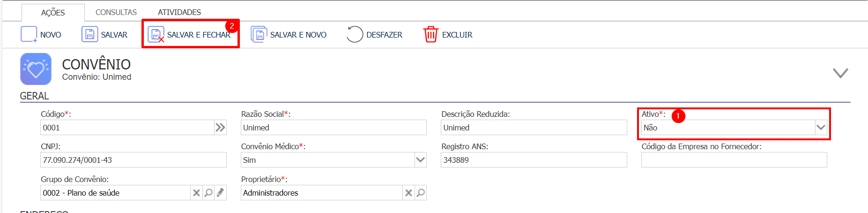The height and width of the screenshot is (213, 868).
Task: Expand the Convênio Médico dropdown
Action: 420,160
